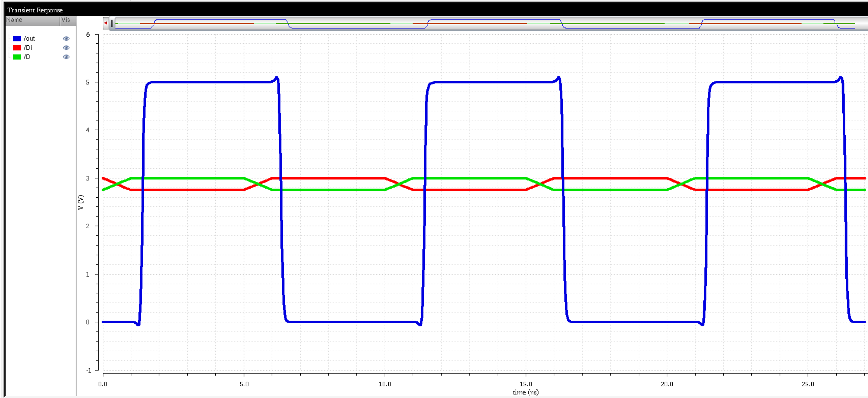Click the grip handle at the overview strip's left end
Image resolution: width=868 pixels, height=398 pixels.
pyautogui.click(x=112, y=23)
